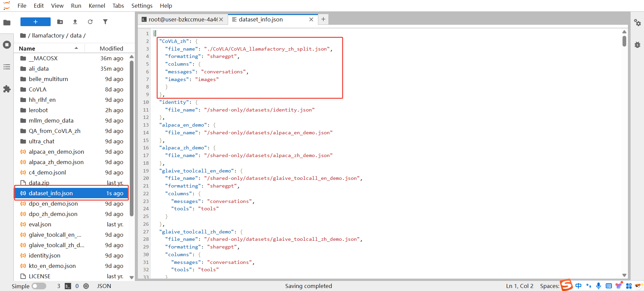Open the Kernel menu
The width and height of the screenshot is (644, 291).
coord(97,6)
